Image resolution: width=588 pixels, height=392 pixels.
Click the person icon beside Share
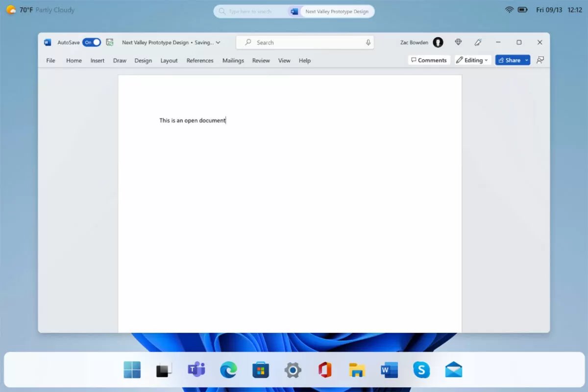coord(540,60)
